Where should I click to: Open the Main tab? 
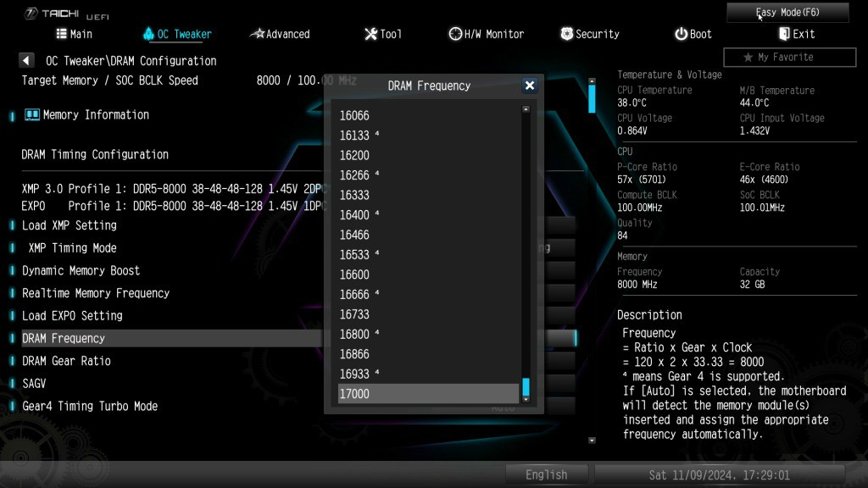pos(75,34)
